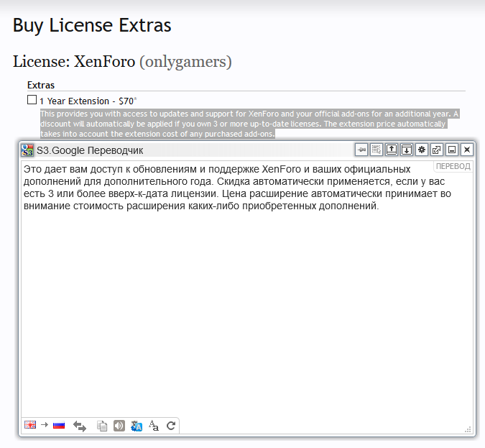
Task: Choose target language Russian flag
Action: point(59,425)
